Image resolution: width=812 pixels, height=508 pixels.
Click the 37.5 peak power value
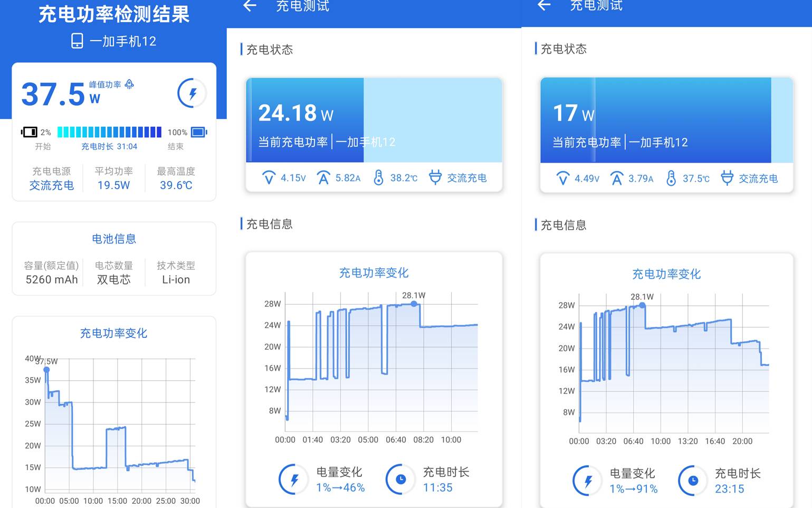tap(53, 94)
